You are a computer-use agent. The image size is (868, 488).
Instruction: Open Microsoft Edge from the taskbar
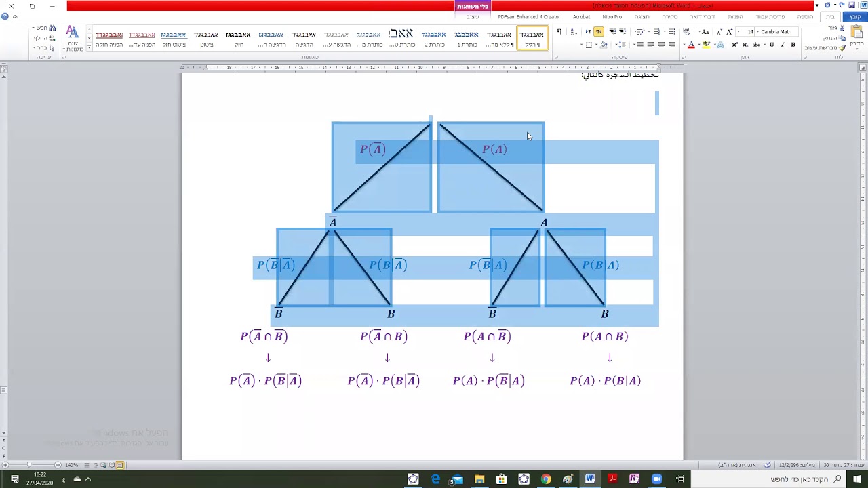pyautogui.click(x=435, y=479)
